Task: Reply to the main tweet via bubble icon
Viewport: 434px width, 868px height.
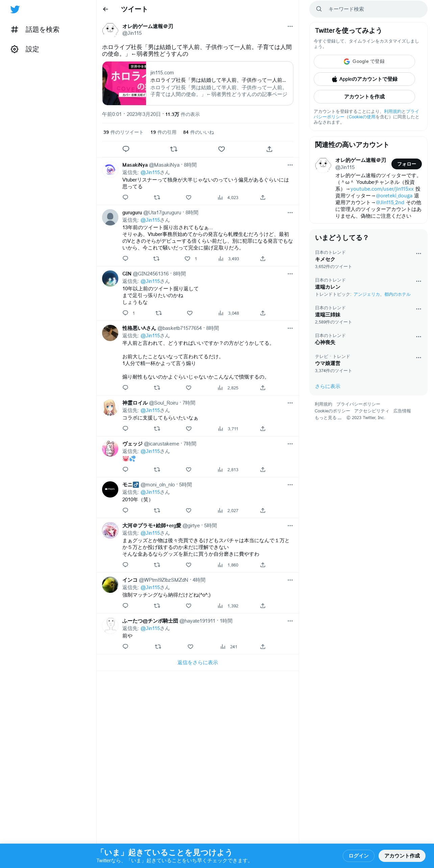Action: click(126, 149)
